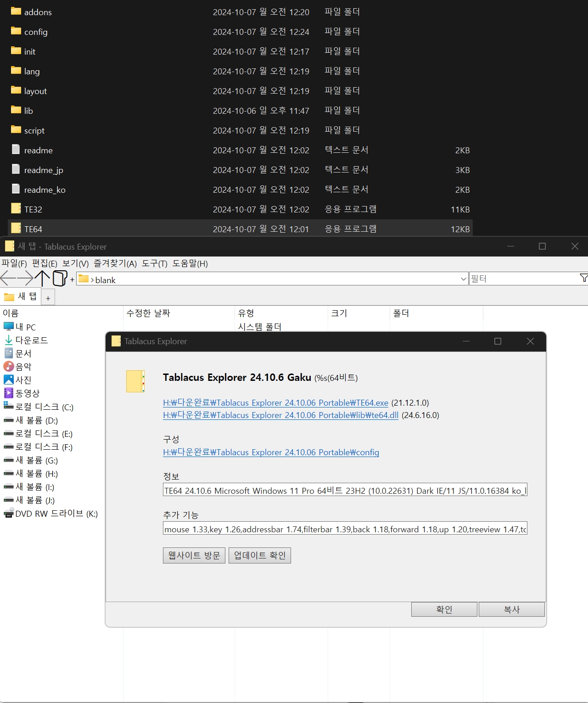Click the 필터 filter input field
Screen dimensions: 588x703
[524, 279]
